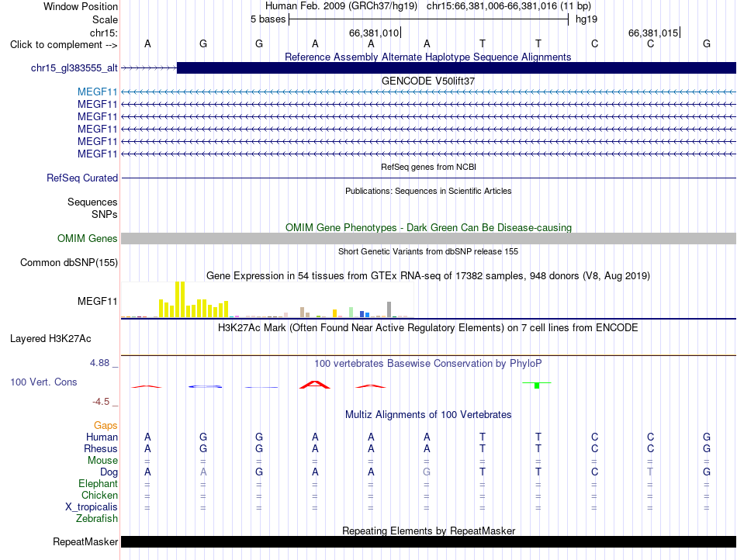Click the OMIM Genes label

point(88,238)
